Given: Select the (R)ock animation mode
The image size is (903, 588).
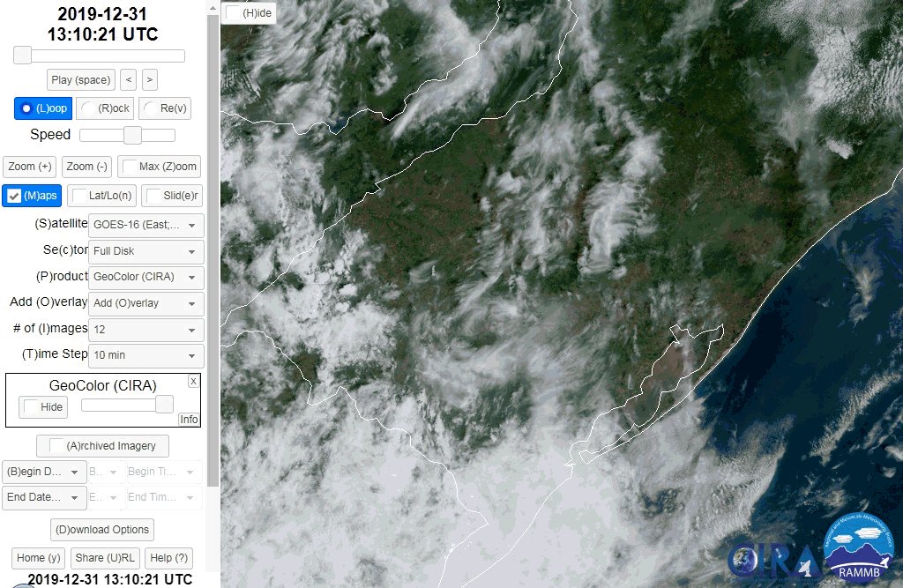Looking at the screenshot, I should [x=104, y=108].
